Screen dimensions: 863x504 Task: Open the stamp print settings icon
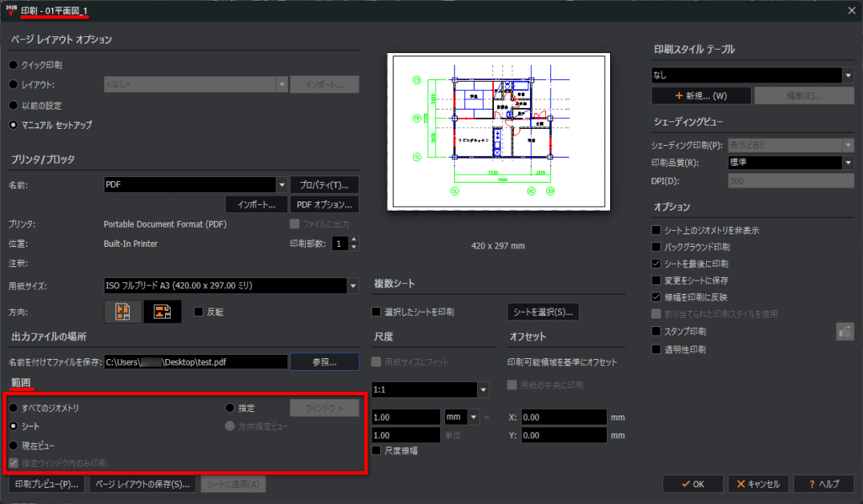844,332
